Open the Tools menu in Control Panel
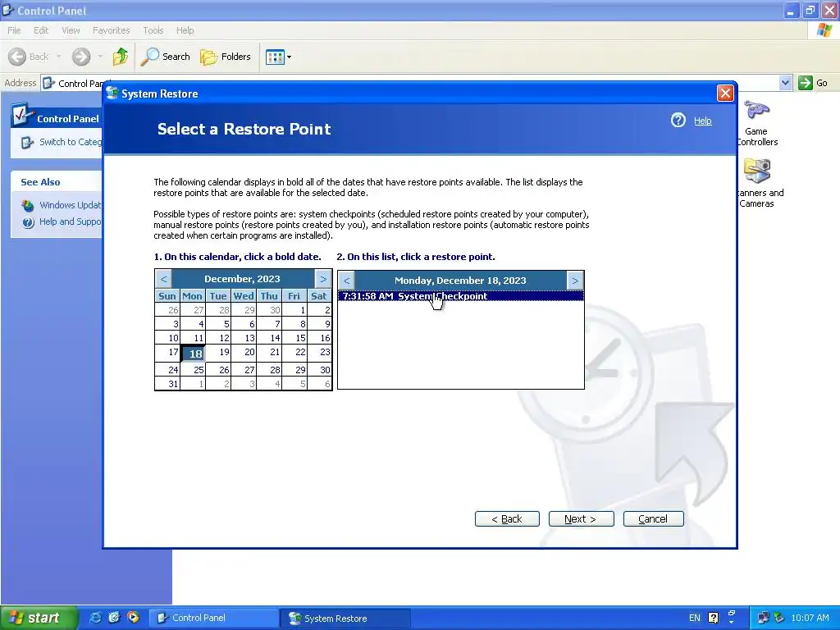Screen dimensions: 840x630 coord(153,30)
